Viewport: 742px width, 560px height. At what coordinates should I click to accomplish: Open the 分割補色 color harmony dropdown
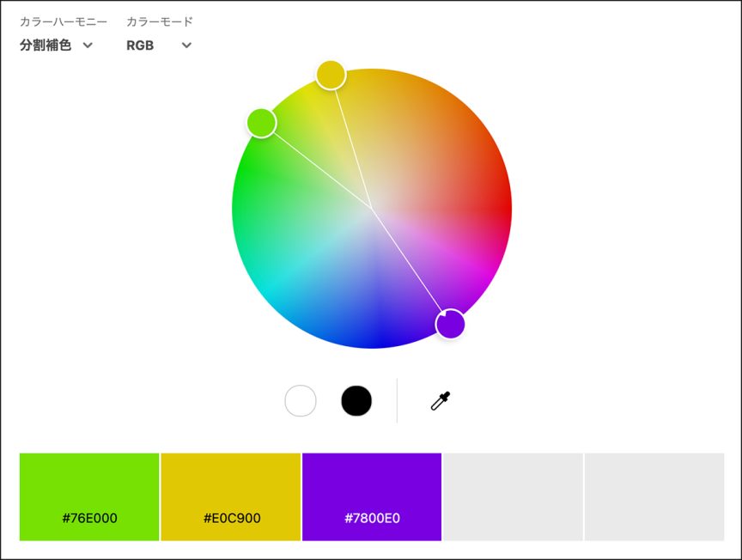(x=46, y=46)
